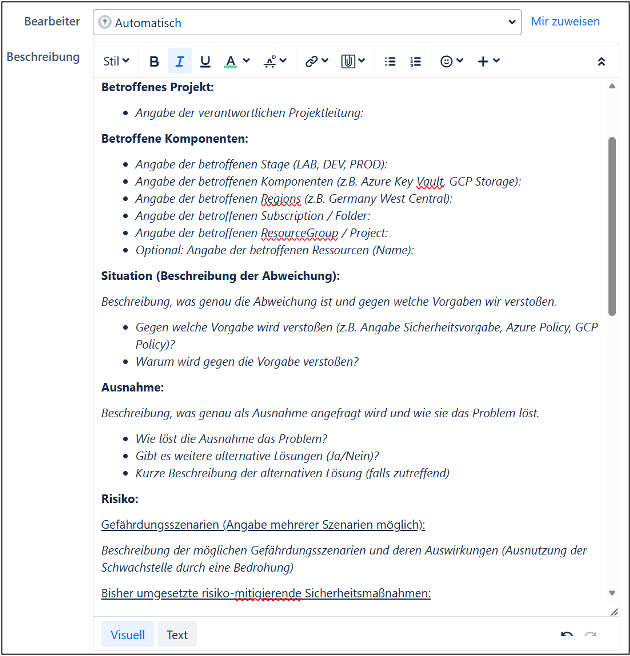
Task: Open the text color dropdown arrow
Action: 246,61
